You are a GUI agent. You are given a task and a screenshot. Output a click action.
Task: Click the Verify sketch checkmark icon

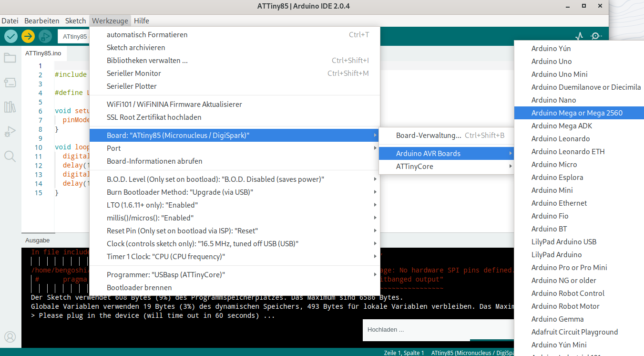pyautogui.click(x=11, y=36)
